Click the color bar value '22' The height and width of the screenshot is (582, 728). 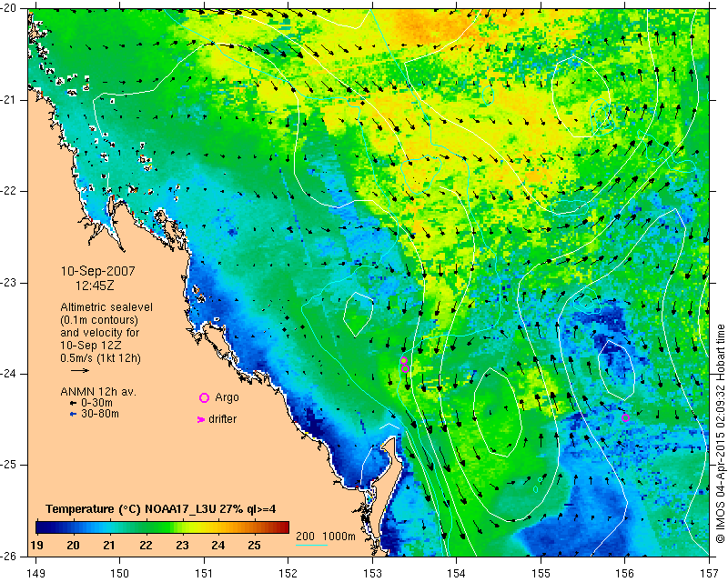pyautogui.click(x=146, y=545)
